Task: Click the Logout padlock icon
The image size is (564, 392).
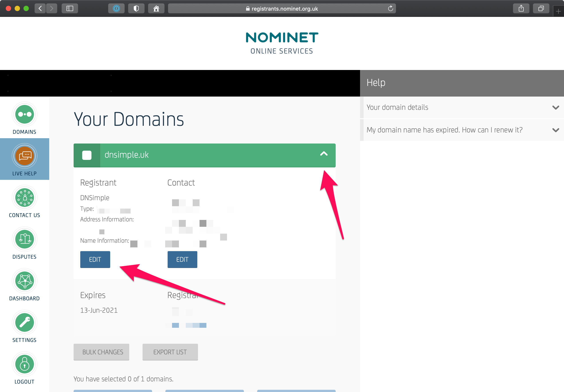Action: (x=24, y=364)
